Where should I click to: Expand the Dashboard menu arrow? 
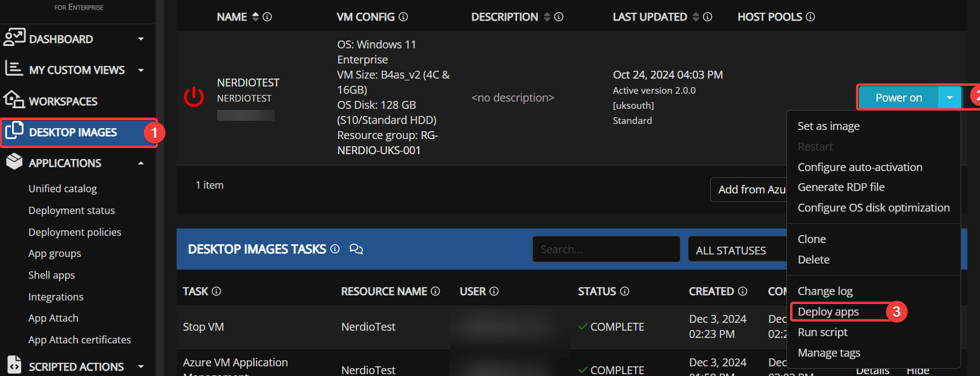pyautogui.click(x=141, y=39)
